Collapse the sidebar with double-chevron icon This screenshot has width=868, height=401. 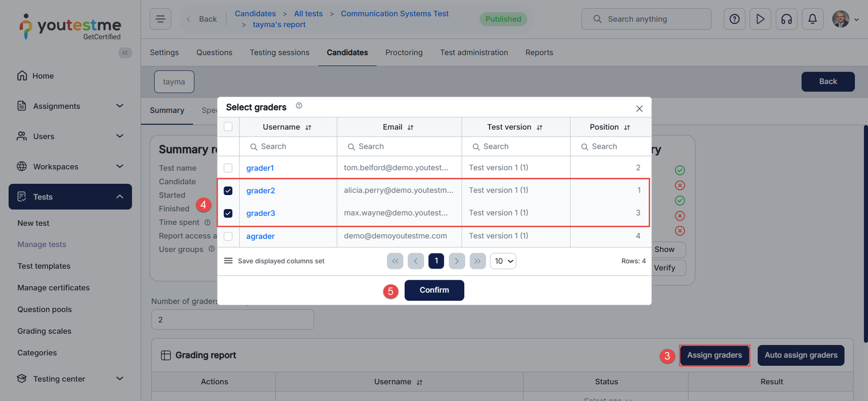point(125,53)
